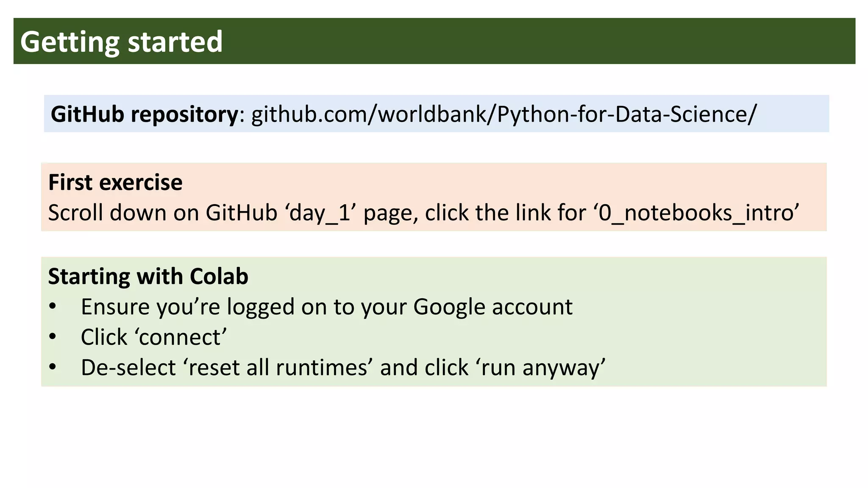Click the quoted word 'connect'
The width and height of the screenshot is (868, 488).
[x=181, y=337]
